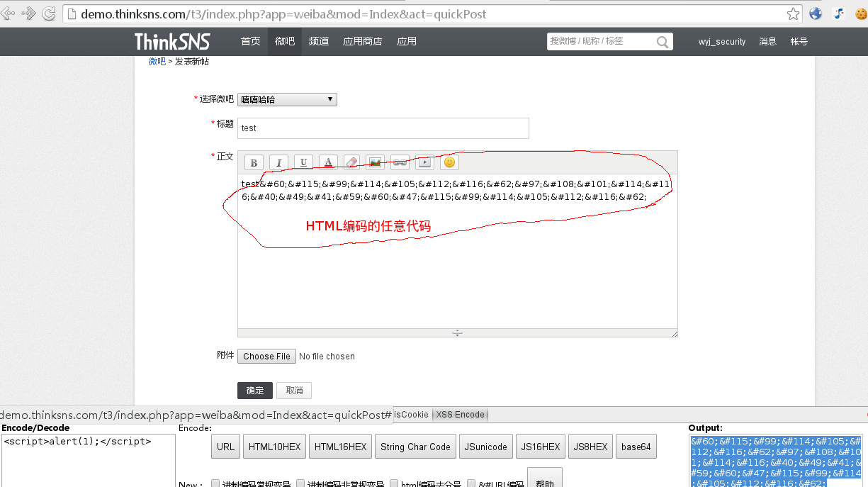Image resolution: width=868 pixels, height=487 pixels.
Task: Click the eraser clear-formatting icon
Action: [x=351, y=162]
